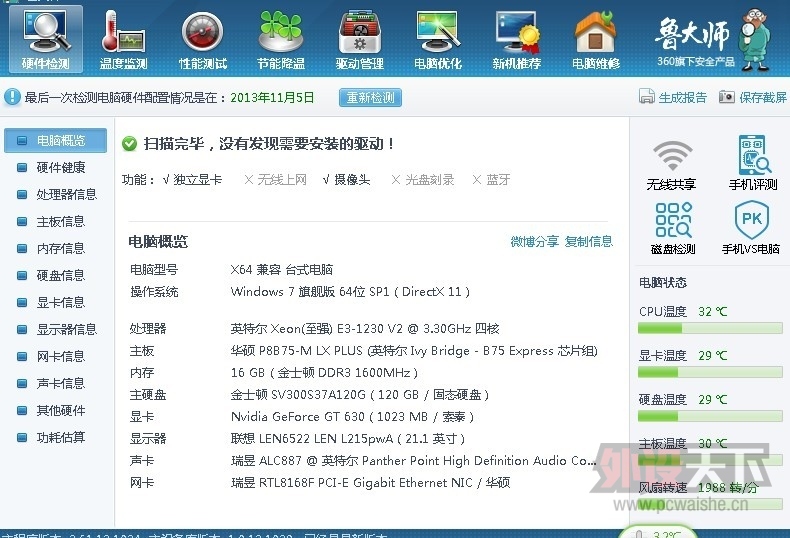Click the 硬盘温度 progress bar
This screenshot has width=790, height=538.
click(710, 416)
